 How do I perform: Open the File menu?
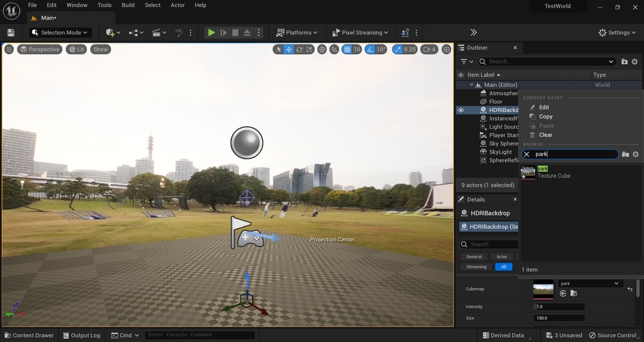click(32, 5)
